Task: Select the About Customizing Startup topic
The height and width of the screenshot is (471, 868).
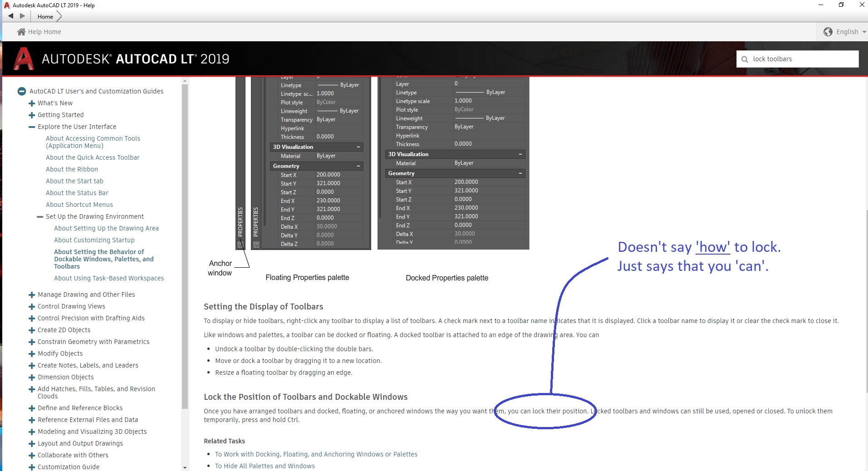Action: [x=94, y=240]
